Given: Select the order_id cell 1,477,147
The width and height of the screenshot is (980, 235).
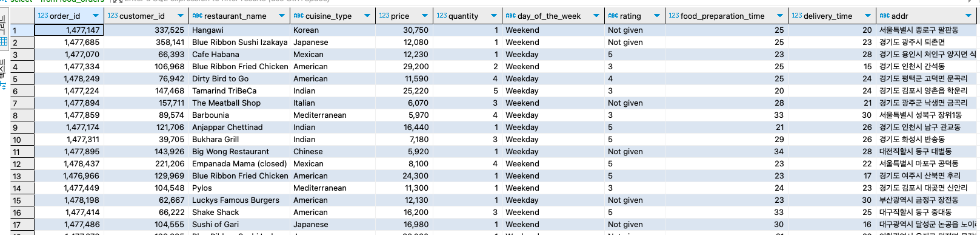Looking at the screenshot, I should tap(69, 30).
